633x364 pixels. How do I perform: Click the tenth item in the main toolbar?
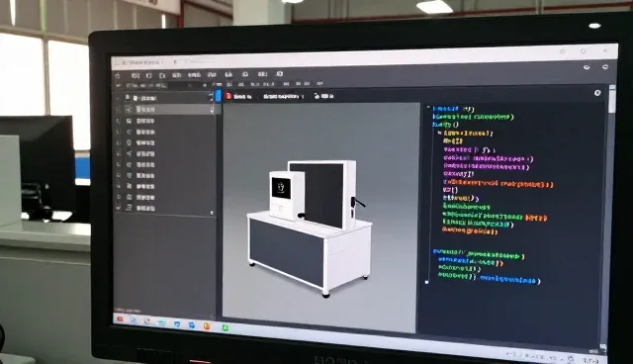262,74
